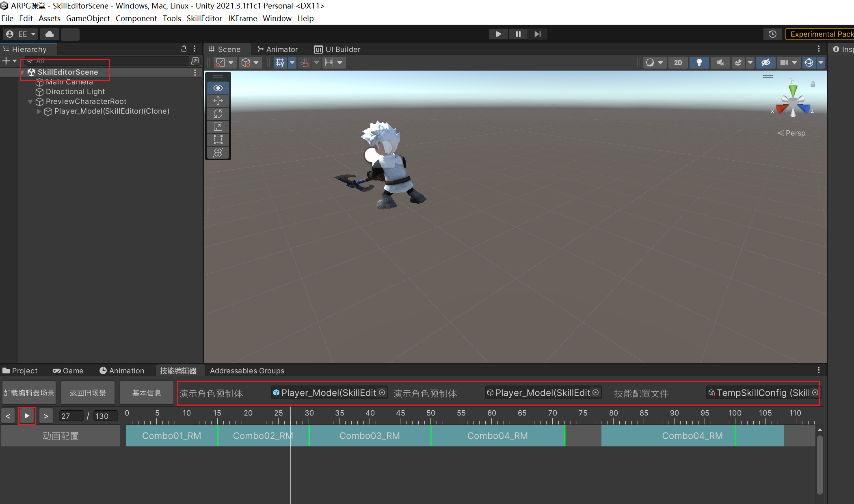Image resolution: width=854 pixels, height=504 pixels.
Task: Open the JKFrame menu
Action: click(242, 18)
